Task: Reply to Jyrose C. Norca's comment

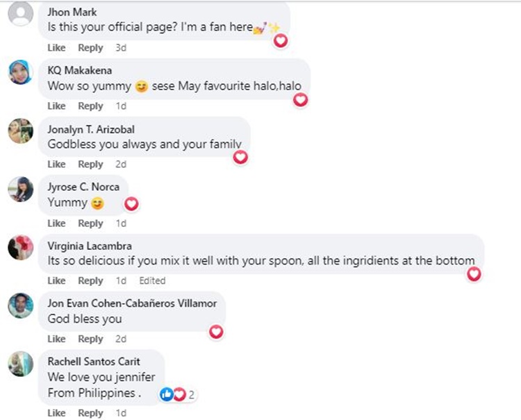Action: [90, 224]
